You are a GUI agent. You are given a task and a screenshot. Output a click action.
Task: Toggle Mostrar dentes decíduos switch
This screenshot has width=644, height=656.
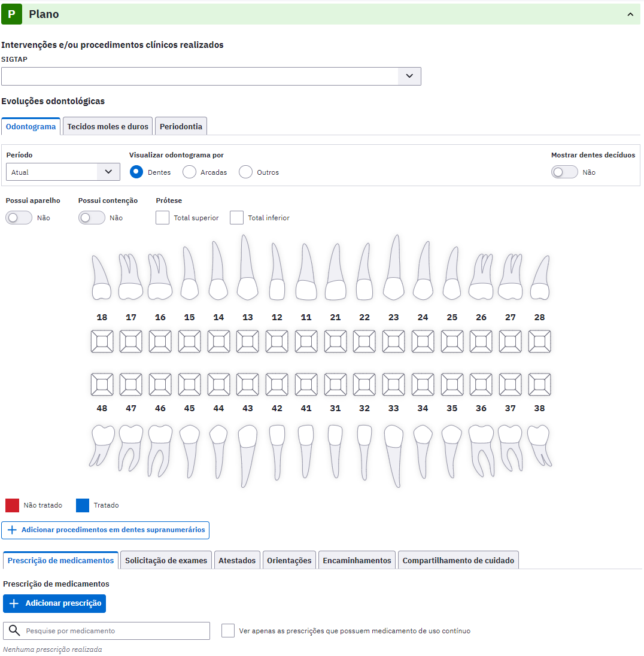click(564, 172)
